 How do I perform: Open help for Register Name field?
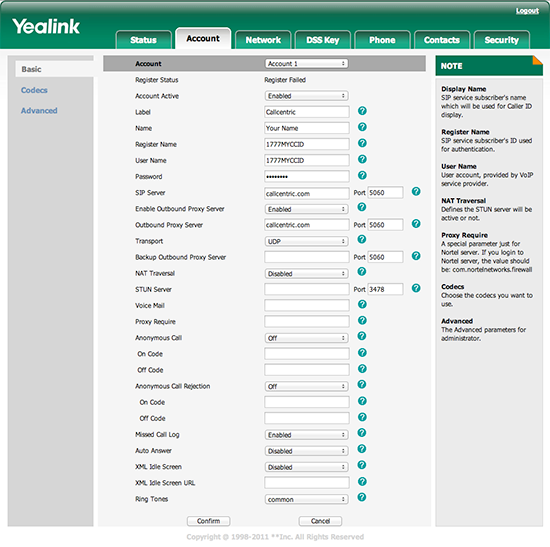click(362, 143)
